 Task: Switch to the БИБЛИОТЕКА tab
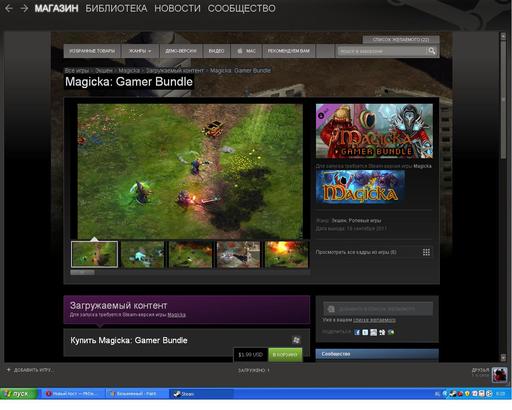pyautogui.click(x=116, y=8)
